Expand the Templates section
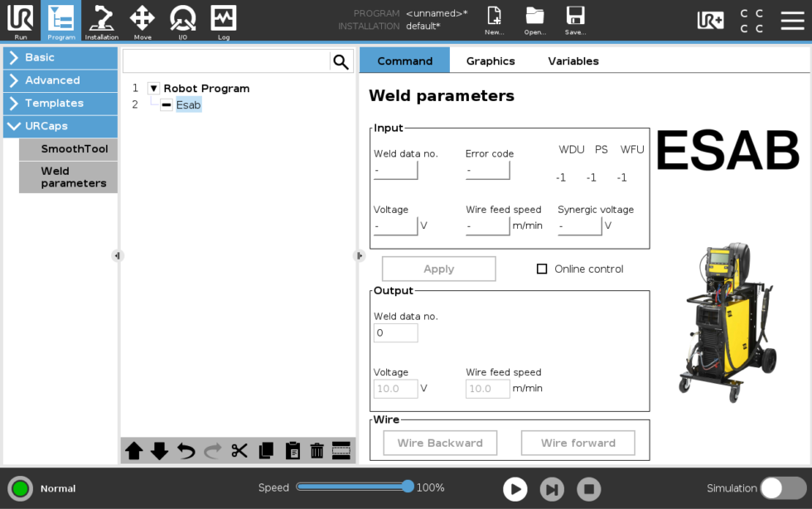The image size is (812, 509). tap(60, 104)
